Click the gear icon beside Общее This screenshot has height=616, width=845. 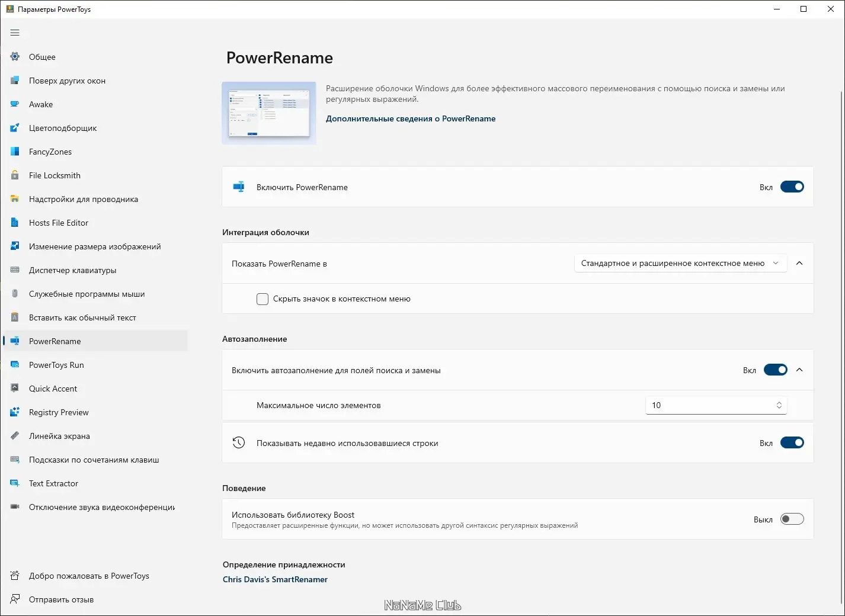point(15,57)
